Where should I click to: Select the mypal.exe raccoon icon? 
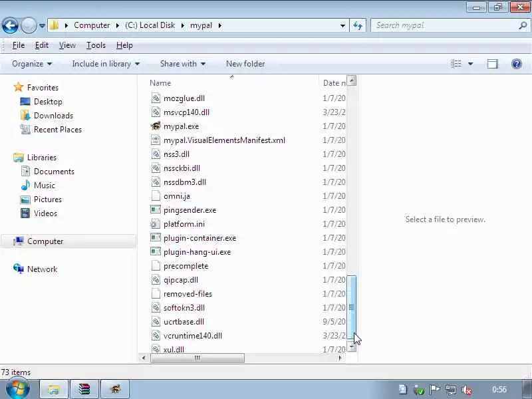click(x=156, y=126)
